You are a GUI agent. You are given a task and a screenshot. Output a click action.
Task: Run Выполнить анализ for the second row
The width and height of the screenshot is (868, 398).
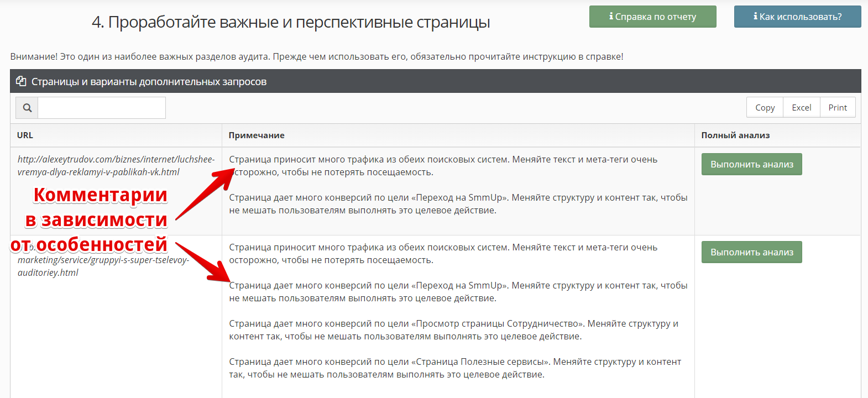(751, 252)
